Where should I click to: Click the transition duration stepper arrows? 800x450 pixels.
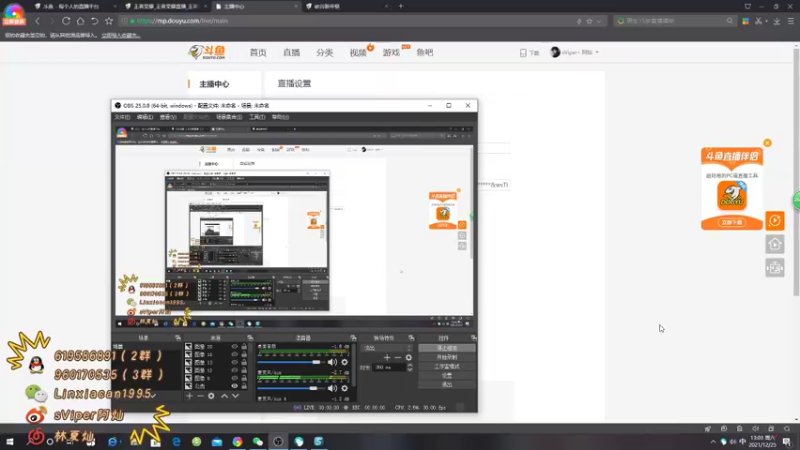[410, 367]
